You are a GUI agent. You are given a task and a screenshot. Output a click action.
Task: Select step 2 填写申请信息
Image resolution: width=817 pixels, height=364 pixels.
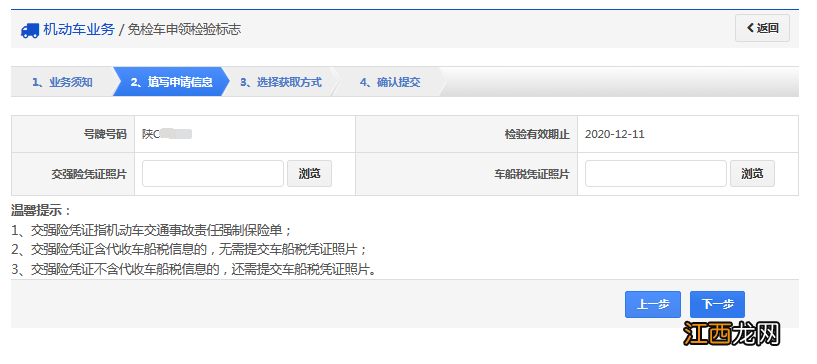pos(171,82)
